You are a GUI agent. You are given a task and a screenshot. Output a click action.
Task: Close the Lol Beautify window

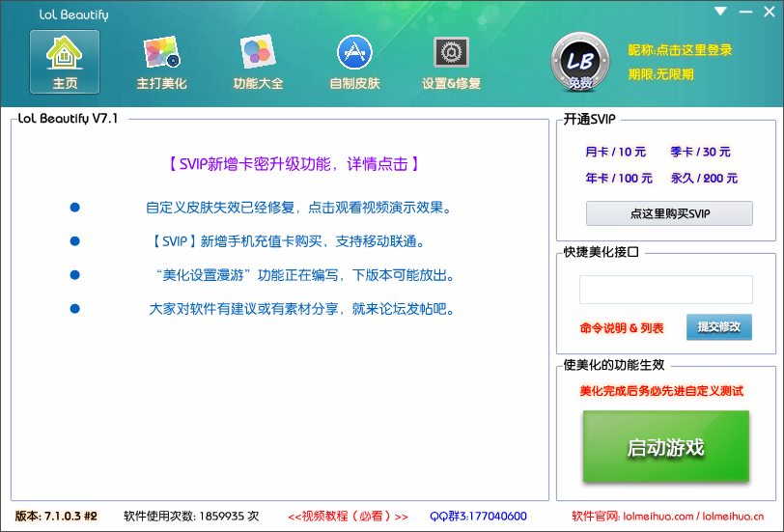coord(770,12)
